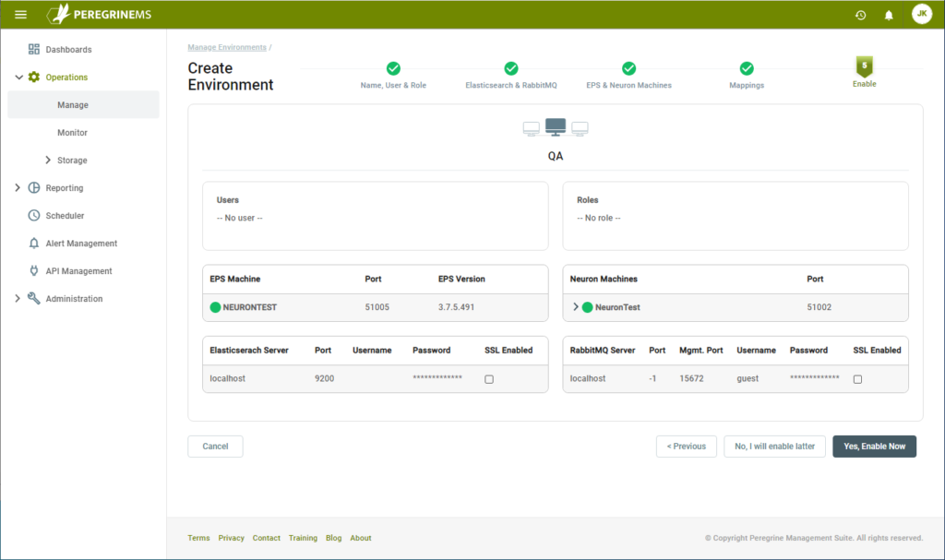The height and width of the screenshot is (560, 945).
Task: Click the Dashboards grid icon
Action: pos(33,48)
